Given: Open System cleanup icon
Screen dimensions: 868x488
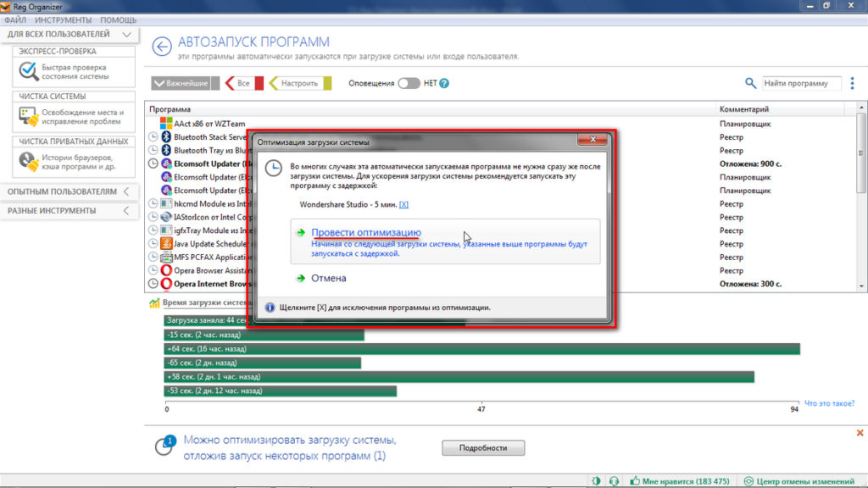Looking at the screenshot, I should [28, 116].
